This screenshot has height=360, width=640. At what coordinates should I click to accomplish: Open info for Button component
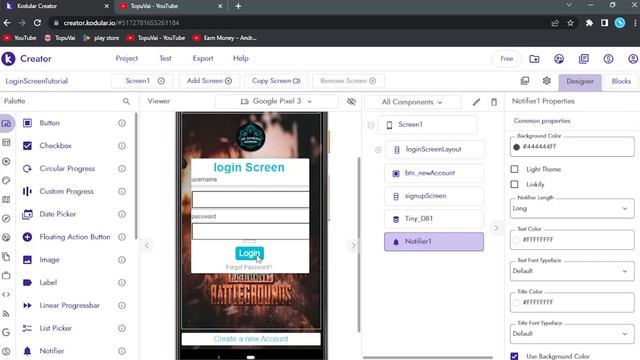(x=122, y=123)
